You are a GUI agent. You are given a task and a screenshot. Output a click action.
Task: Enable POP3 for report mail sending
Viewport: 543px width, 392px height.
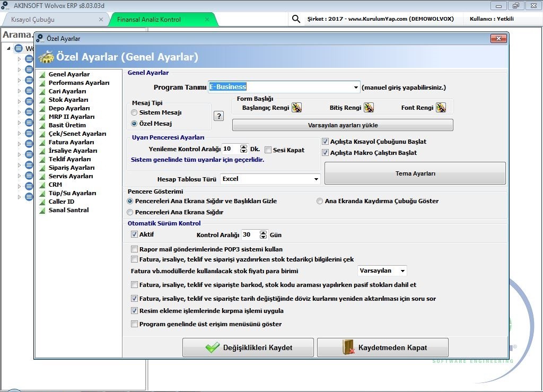click(x=134, y=249)
